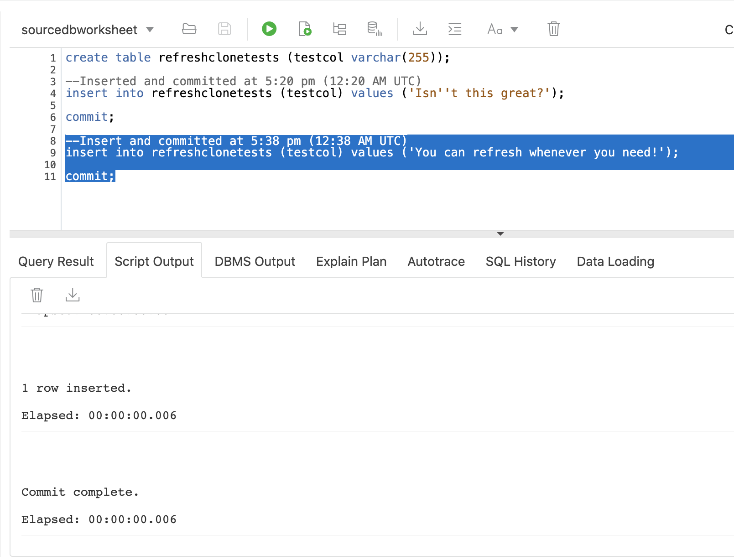Screen dimensions: 734x560
Task: Click the green Run Statement button
Action: click(269, 29)
